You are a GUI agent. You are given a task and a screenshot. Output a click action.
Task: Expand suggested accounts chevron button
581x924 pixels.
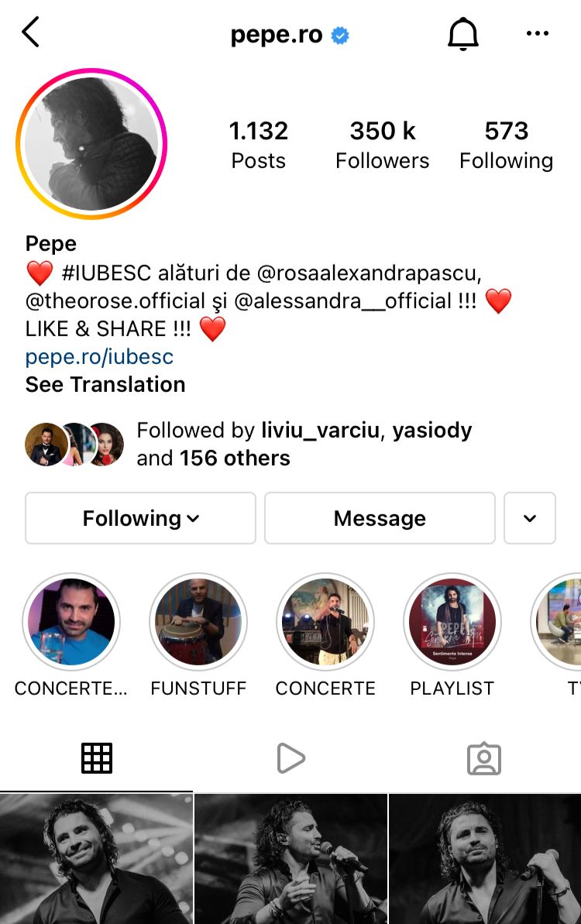pyautogui.click(x=530, y=518)
